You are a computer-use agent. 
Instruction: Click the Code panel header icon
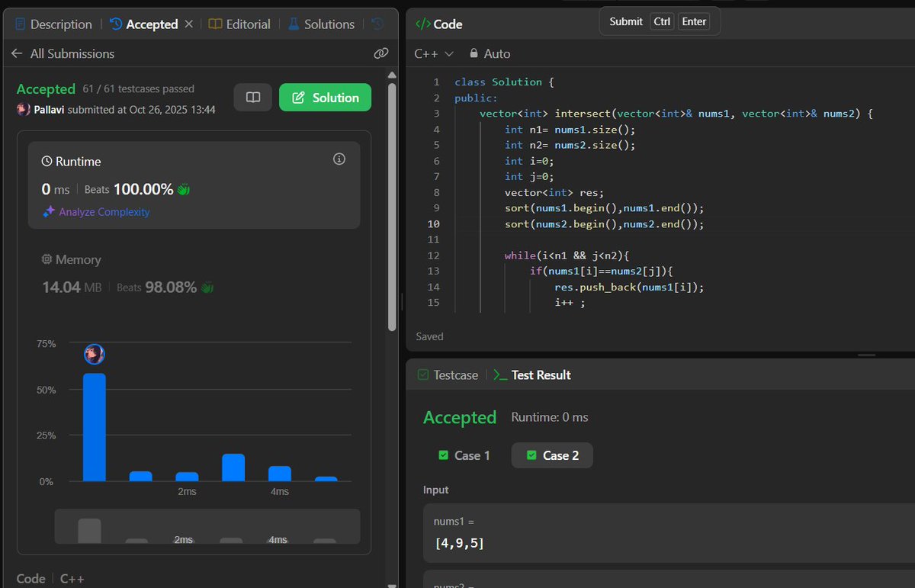[x=422, y=24]
